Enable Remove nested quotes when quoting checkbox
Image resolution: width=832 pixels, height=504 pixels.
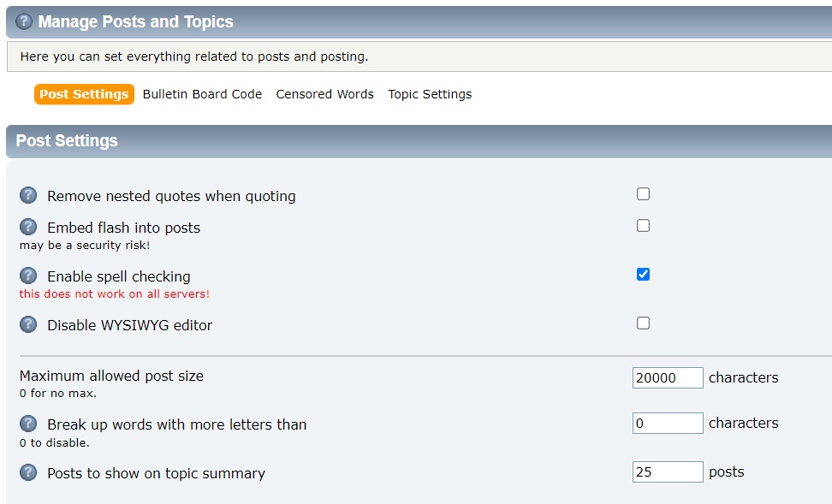643,194
